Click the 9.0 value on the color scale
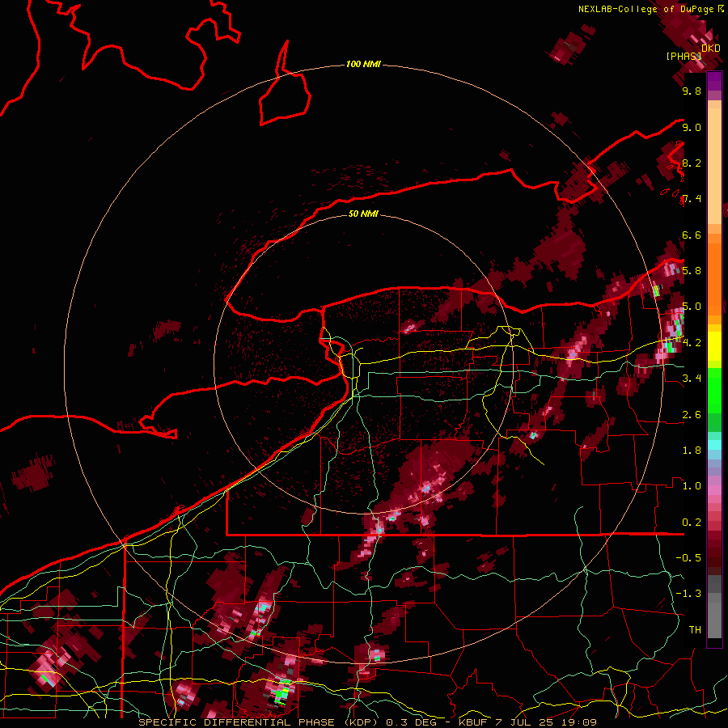Viewport: 728px width, 728px height. [692, 127]
